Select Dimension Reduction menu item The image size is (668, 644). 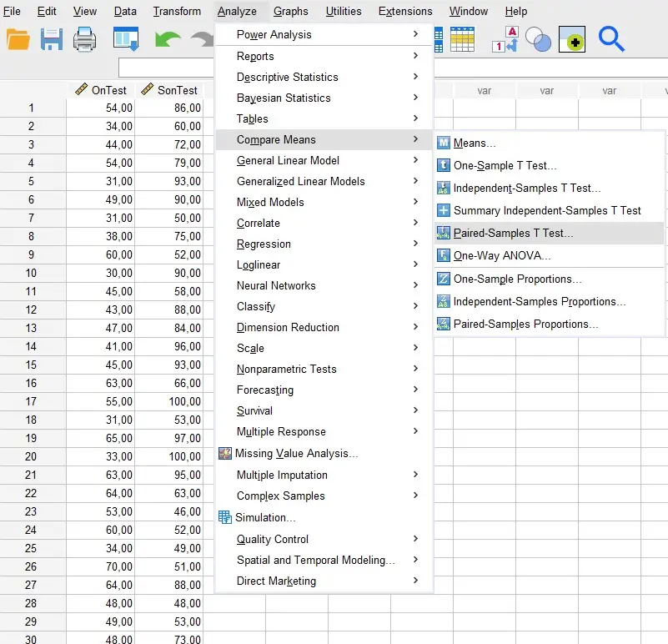tap(324, 327)
